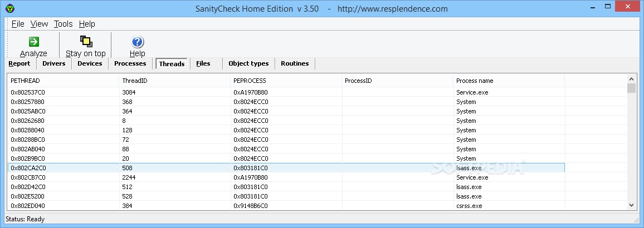Click scrollbar down arrow in thread list
644x228 pixels.
[631, 205]
